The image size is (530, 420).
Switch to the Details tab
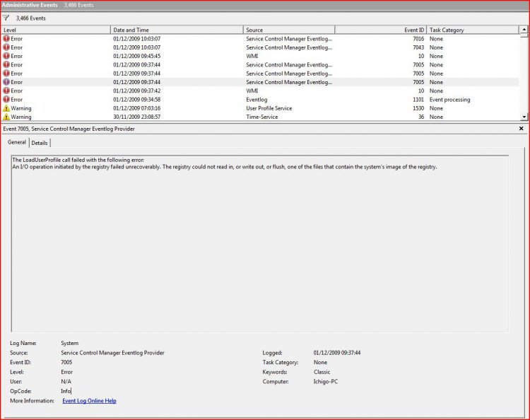40,143
